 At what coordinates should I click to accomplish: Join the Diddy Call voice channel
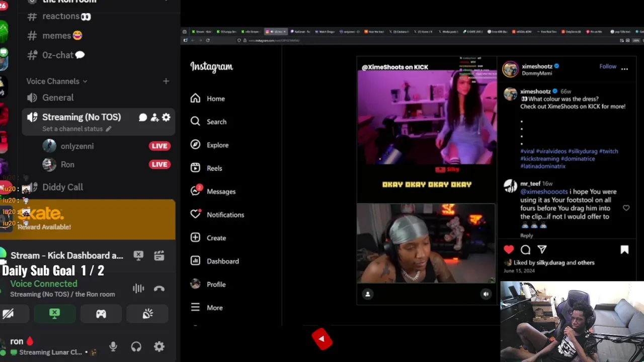[62, 187]
